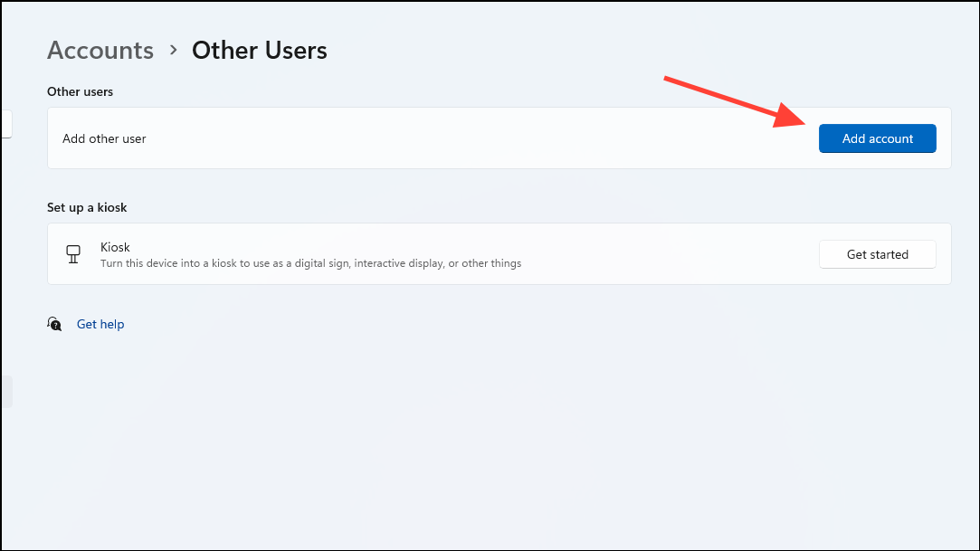Screen dimensions: 980x551
Task: Click the Add other user label
Action: pyautogui.click(x=104, y=138)
